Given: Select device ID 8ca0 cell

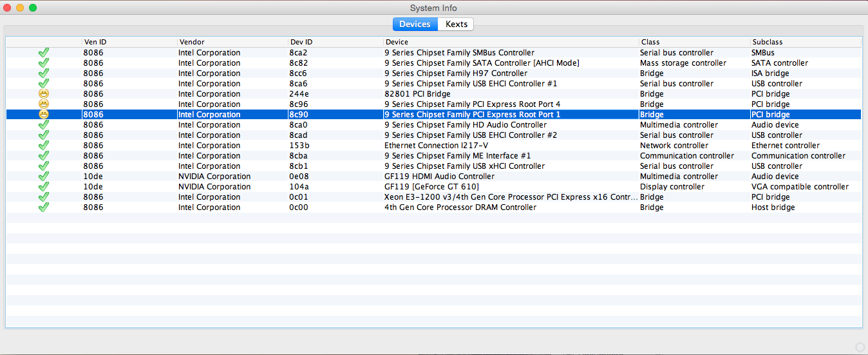Looking at the screenshot, I should pyautogui.click(x=299, y=125).
